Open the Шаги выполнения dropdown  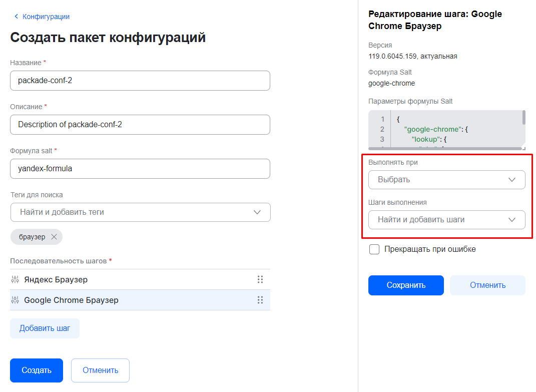point(446,220)
